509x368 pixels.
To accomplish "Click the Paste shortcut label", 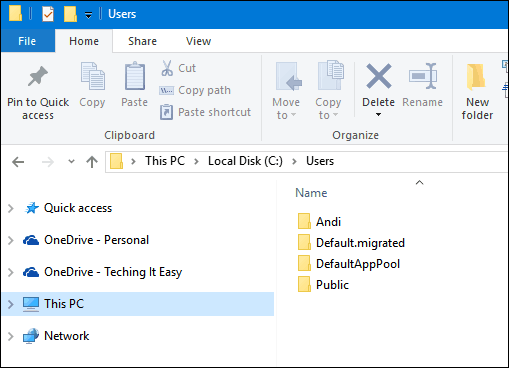I will point(214,112).
